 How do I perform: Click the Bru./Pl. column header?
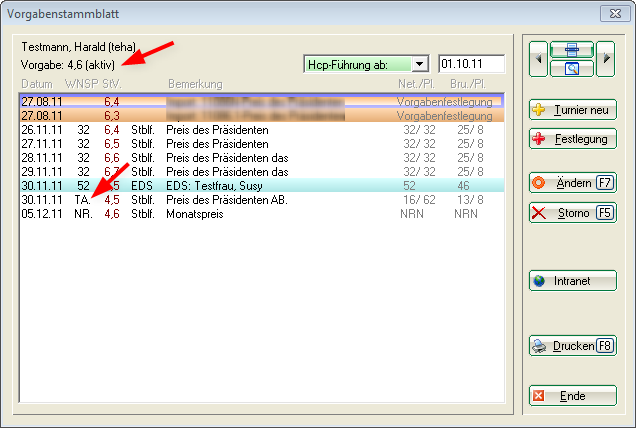pyautogui.click(x=468, y=84)
